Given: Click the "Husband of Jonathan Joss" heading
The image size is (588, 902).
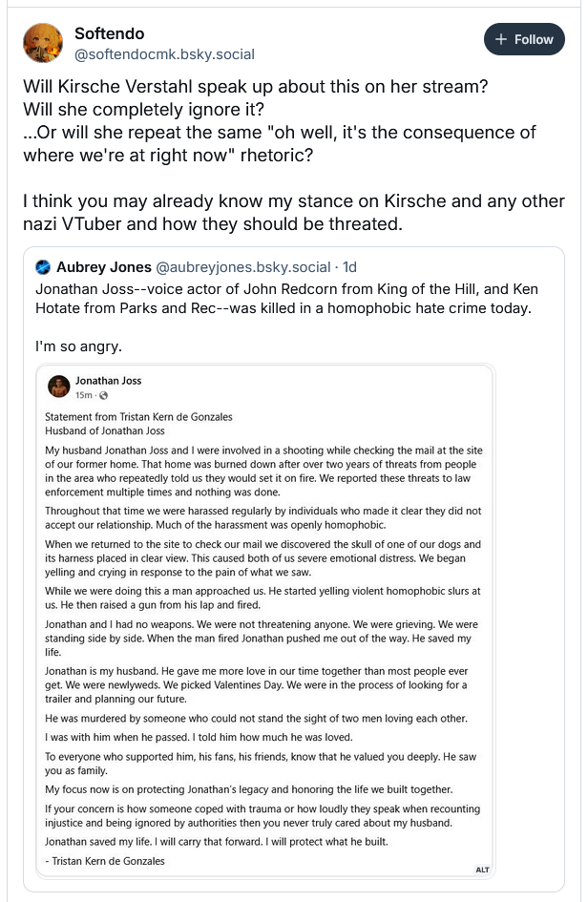Looking at the screenshot, I should click(x=105, y=430).
